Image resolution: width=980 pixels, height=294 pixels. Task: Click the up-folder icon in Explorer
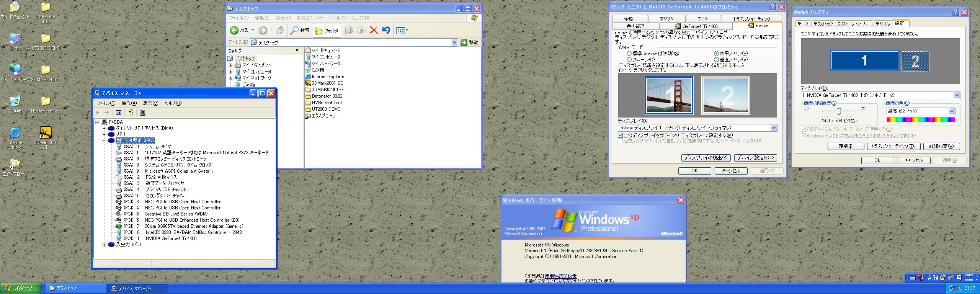click(281, 30)
